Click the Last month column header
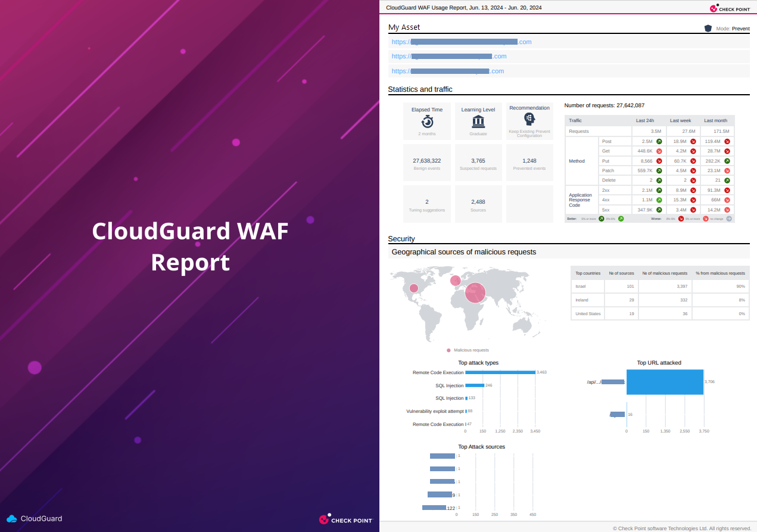Screen dimensions: 757x532 click(x=715, y=120)
